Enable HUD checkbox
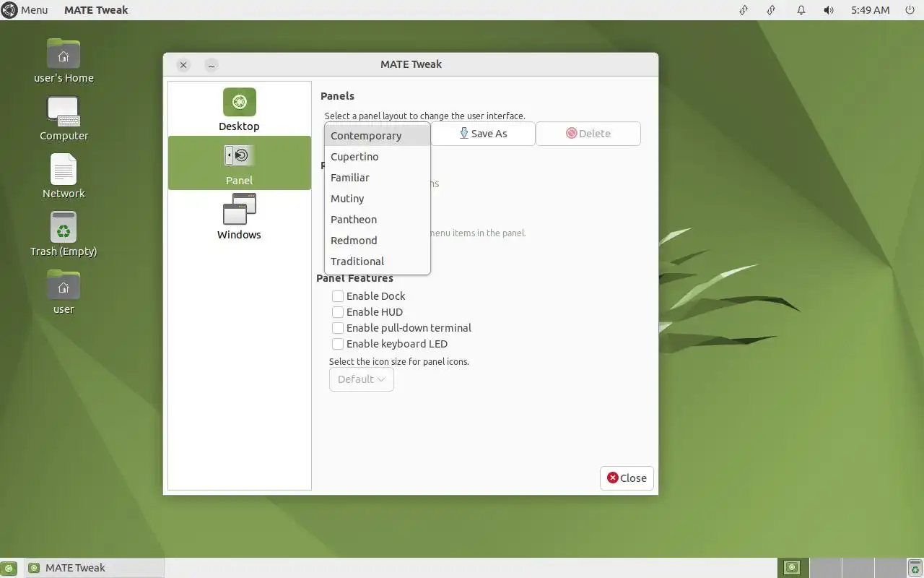The height and width of the screenshot is (578, 924). coord(337,312)
